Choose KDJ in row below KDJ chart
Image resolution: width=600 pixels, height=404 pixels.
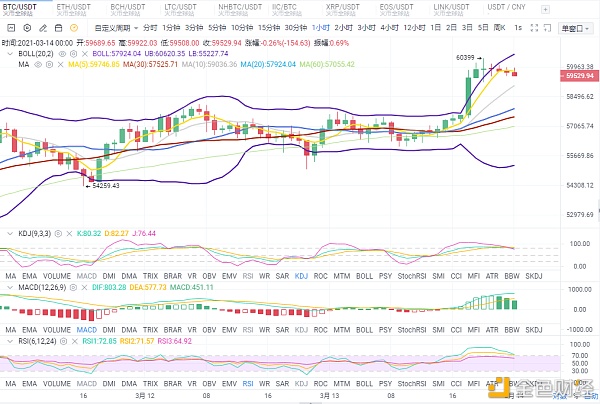coord(301,276)
